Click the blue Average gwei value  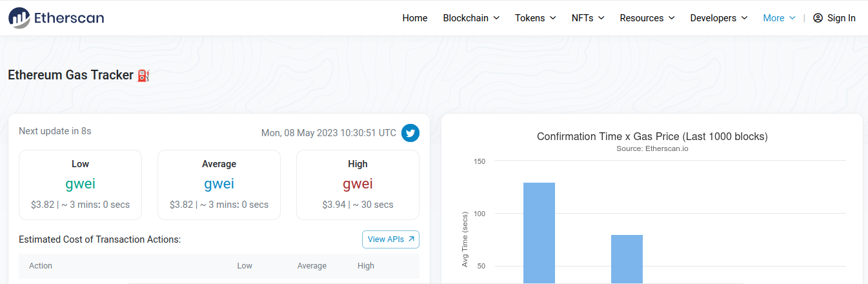tap(219, 184)
